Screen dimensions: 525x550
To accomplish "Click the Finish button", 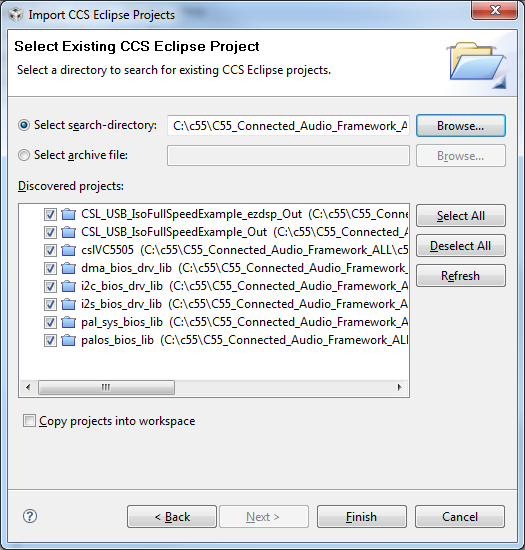I will pyautogui.click(x=362, y=517).
